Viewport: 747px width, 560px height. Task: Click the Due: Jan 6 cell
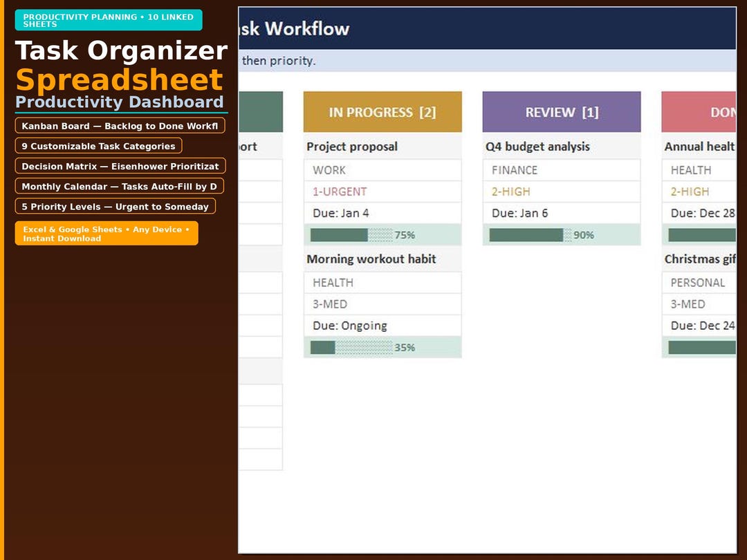click(562, 213)
